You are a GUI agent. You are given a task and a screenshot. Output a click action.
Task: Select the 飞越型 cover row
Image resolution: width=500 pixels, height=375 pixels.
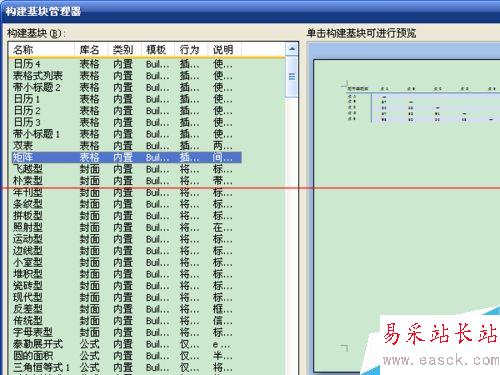(126, 169)
